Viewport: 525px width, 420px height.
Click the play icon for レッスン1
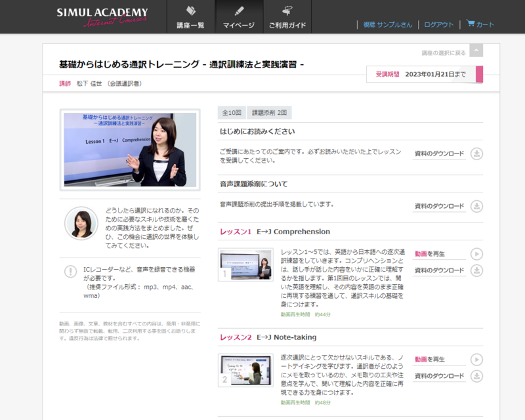click(x=477, y=254)
